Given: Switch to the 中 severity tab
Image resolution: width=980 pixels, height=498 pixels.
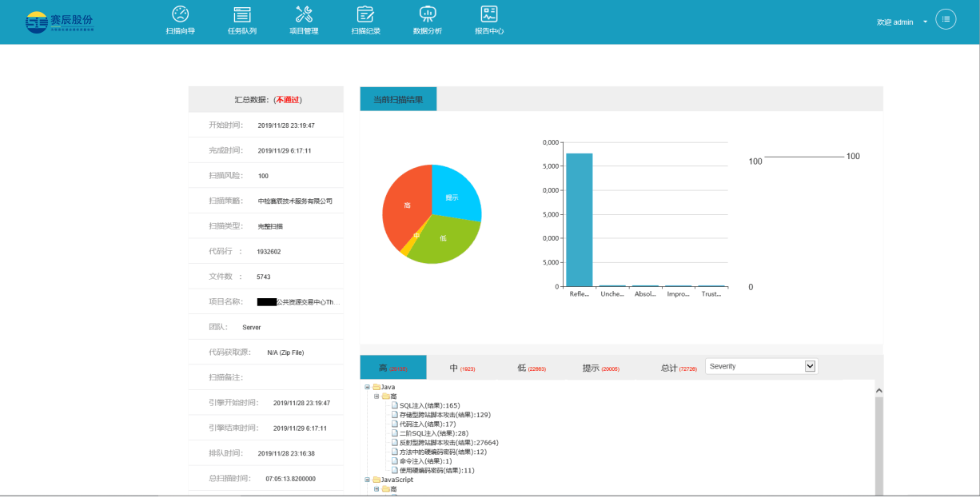Looking at the screenshot, I should 461,368.
